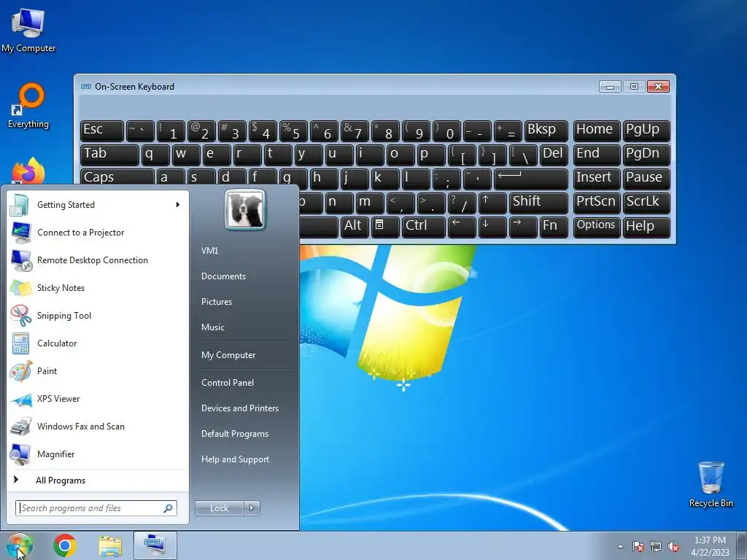Image resolution: width=747 pixels, height=560 pixels.
Task: Open Devices and Printers
Action: 240,408
